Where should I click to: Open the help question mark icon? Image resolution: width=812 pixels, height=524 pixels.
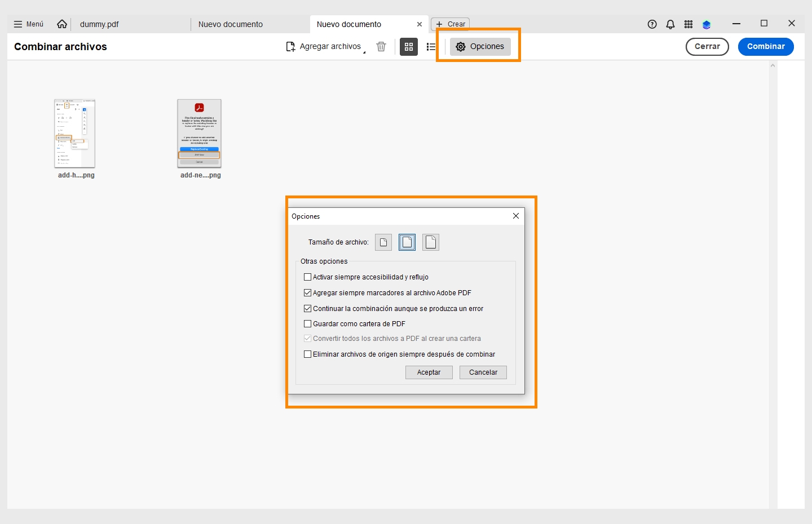(652, 24)
